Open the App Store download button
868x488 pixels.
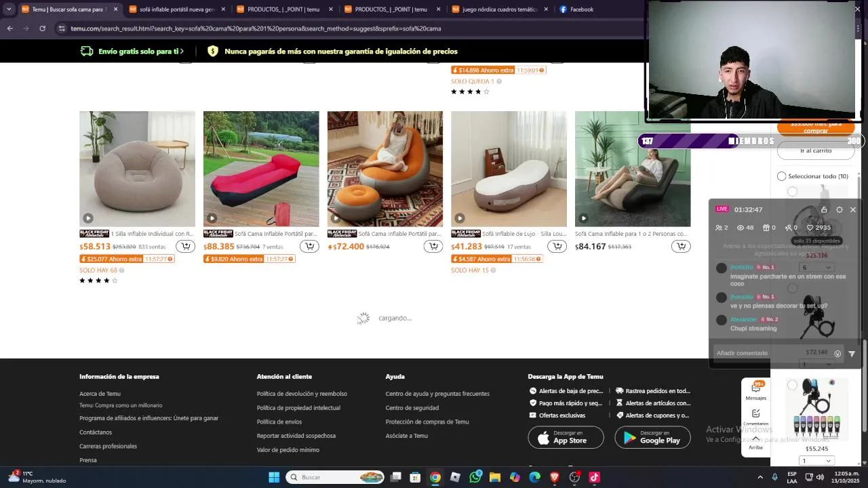pyautogui.click(x=566, y=437)
